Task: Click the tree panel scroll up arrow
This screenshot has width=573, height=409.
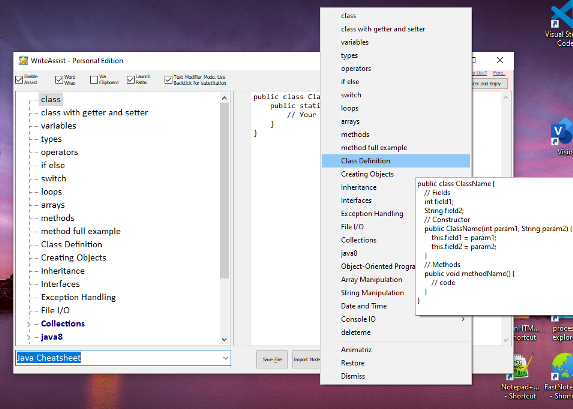Action: tap(224, 98)
